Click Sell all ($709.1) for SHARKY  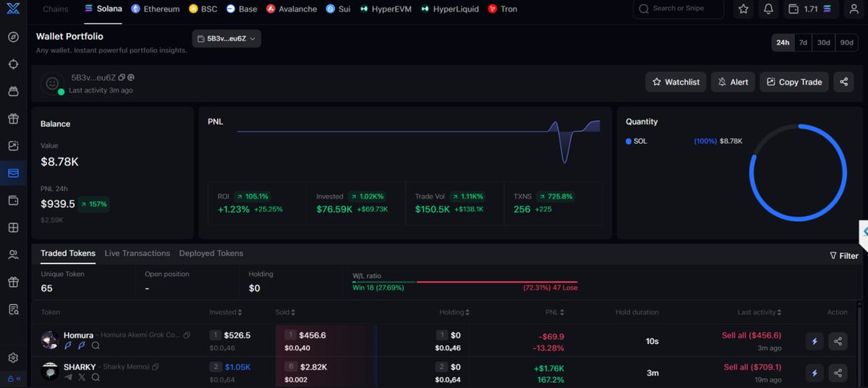pos(752,367)
